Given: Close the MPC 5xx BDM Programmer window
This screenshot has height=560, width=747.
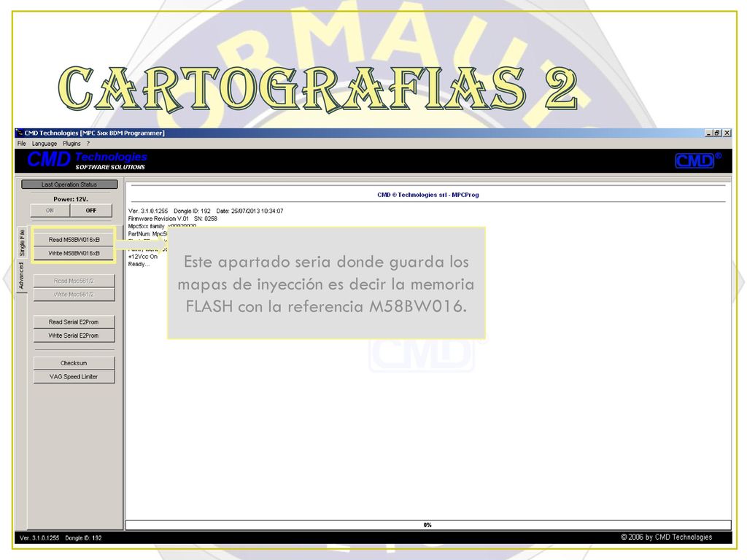Looking at the screenshot, I should tap(727, 133).
